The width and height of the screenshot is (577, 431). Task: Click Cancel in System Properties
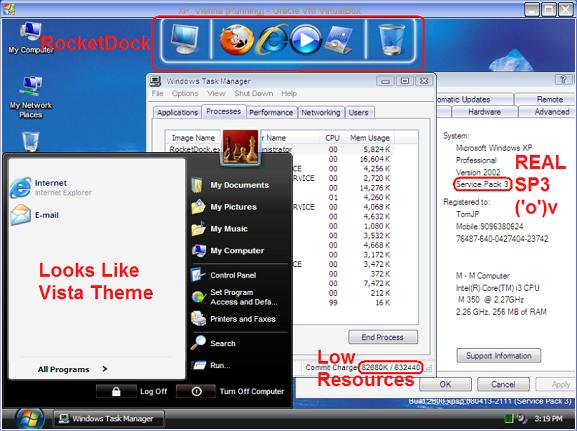503,384
